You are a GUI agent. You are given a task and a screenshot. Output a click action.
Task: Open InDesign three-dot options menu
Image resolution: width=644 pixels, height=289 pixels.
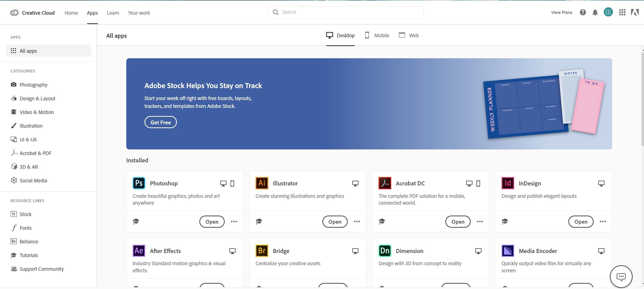tap(603, 222)
